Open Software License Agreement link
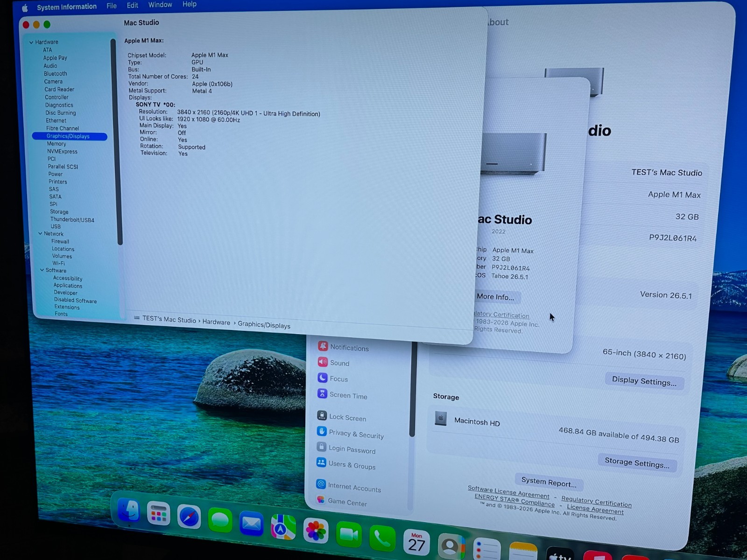This screenshot has width=747, height=560. pos(508,492)
